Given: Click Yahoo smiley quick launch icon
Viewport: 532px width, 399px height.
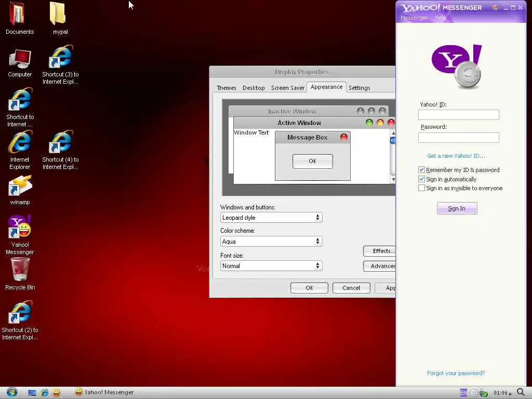Looking at the screenshot, I should click(56, 393).
